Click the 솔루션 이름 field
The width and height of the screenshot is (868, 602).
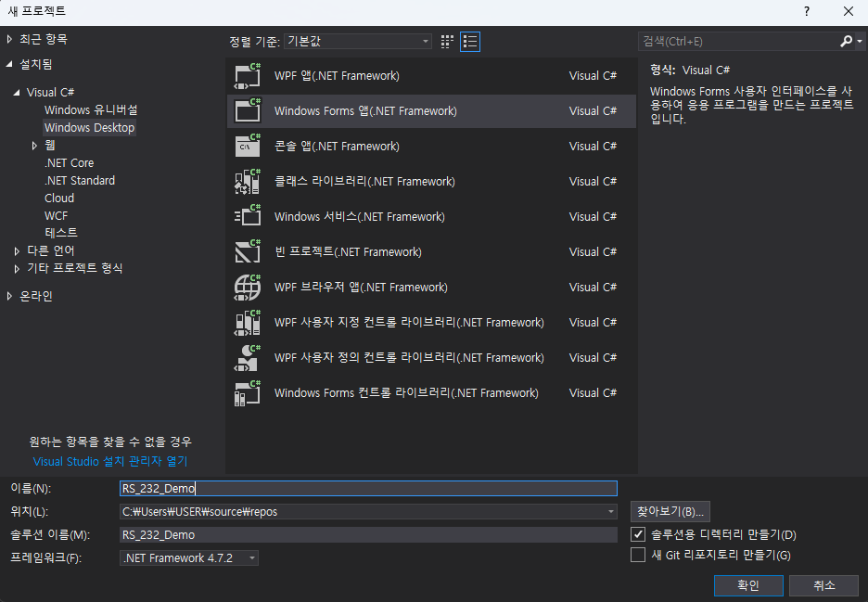[368, 534]
